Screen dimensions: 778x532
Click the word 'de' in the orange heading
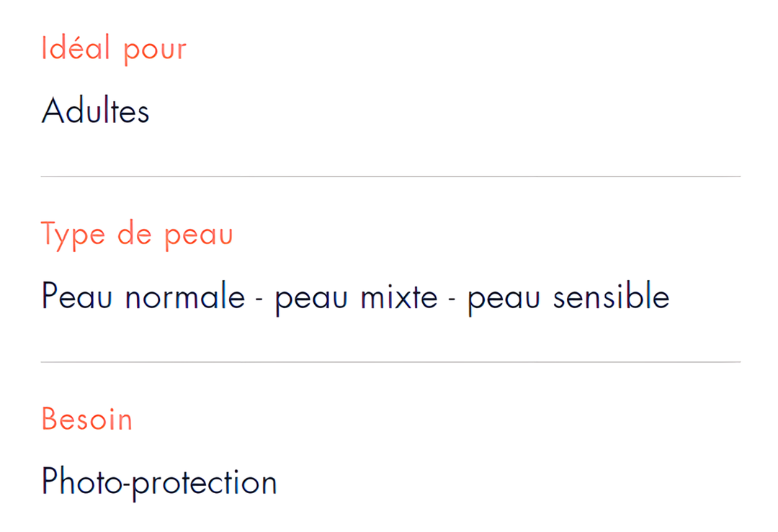pos(135,233)
